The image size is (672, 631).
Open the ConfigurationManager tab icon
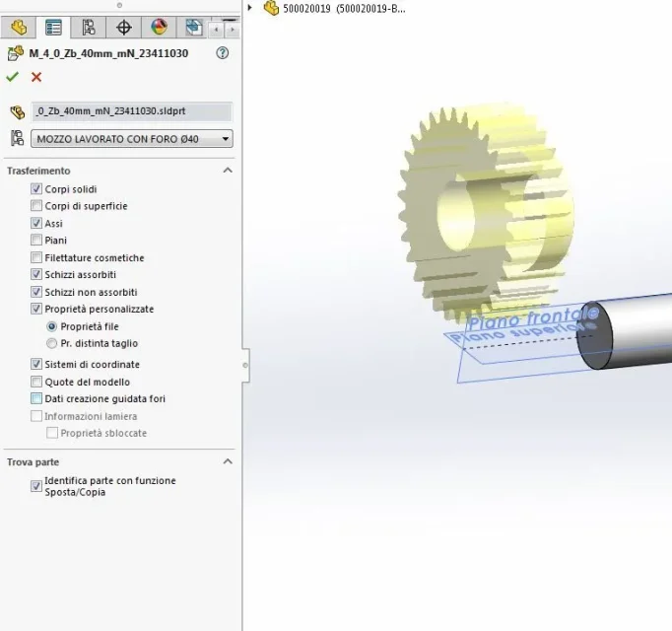click(x=89, y=28)
